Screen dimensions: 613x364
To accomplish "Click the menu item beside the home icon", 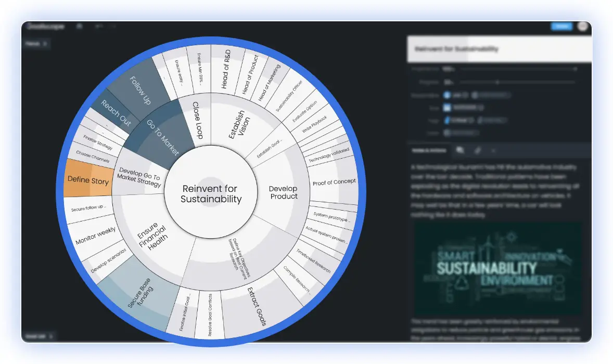I will (98, 26).
